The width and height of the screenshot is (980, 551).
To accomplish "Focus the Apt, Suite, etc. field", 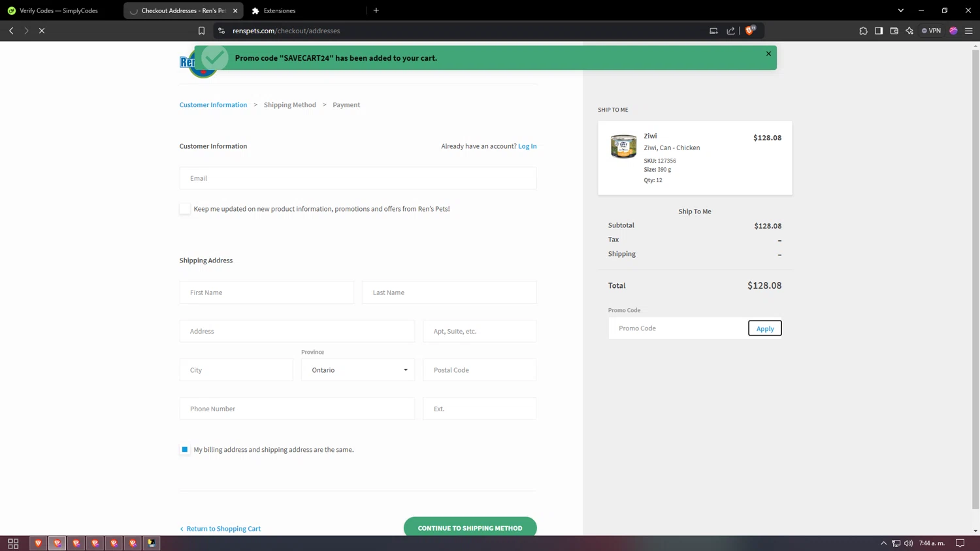I will pos(480,331).
